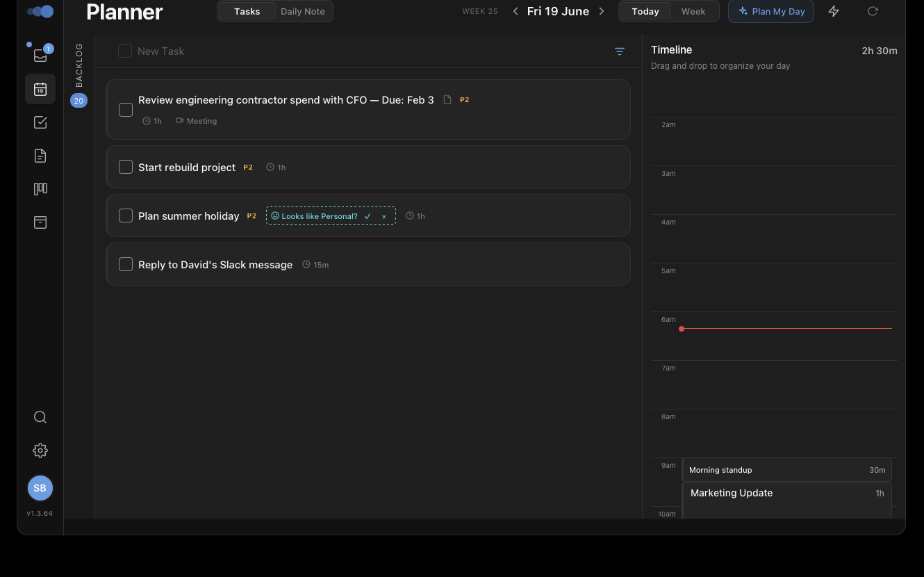Tick the Reply to David's Slack message checkbox
The image size is (924, 577).
point(126,264)
